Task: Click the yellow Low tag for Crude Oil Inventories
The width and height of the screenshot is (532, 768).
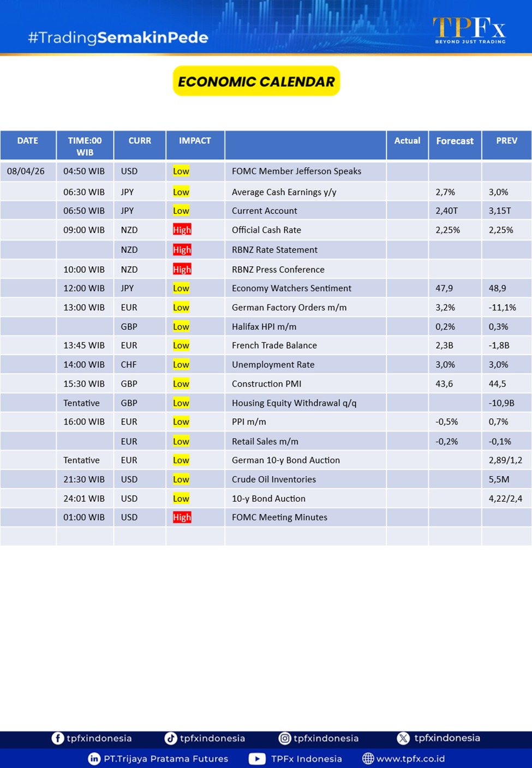Action: pos(181,479)
